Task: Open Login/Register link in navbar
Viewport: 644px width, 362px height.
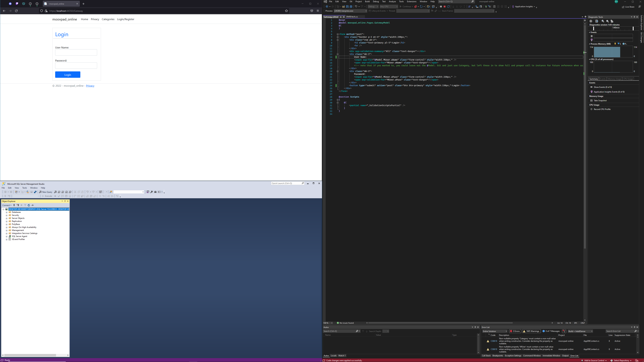Action: coord(126,19)
